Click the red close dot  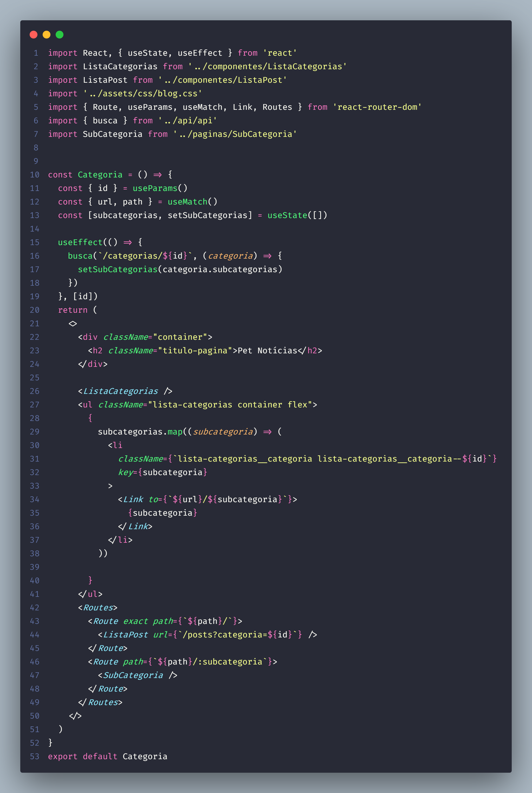pos(34,35)
